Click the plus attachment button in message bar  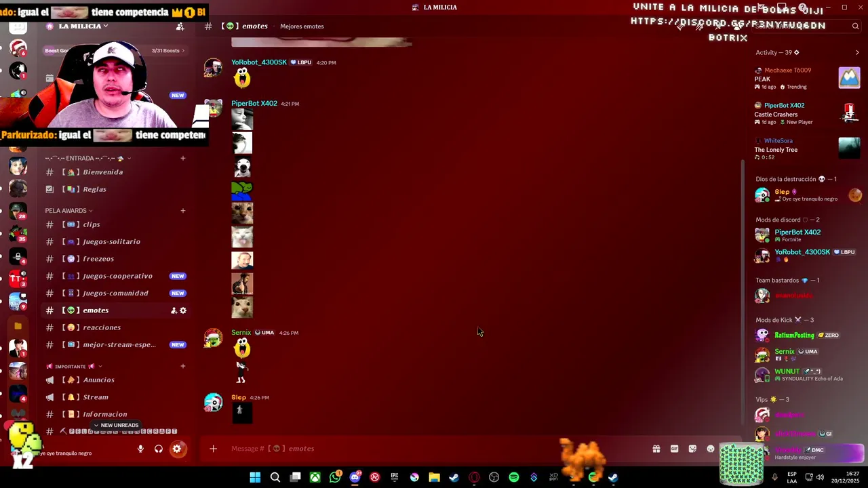pyautogui.click(x=213, y=449)
